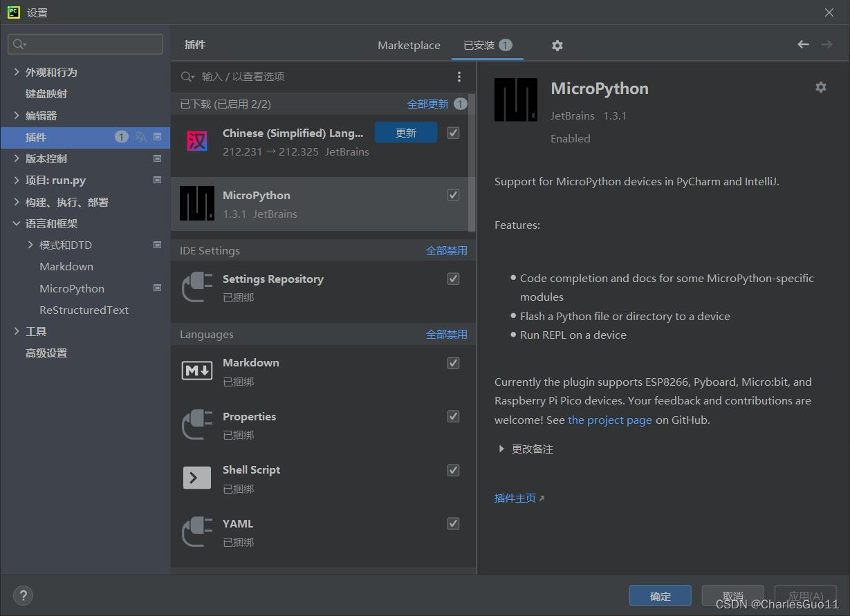Viewport: 850px width, 616px height.
Task: Select ReStructuredText in settings tree
Action: pos(84,310)
